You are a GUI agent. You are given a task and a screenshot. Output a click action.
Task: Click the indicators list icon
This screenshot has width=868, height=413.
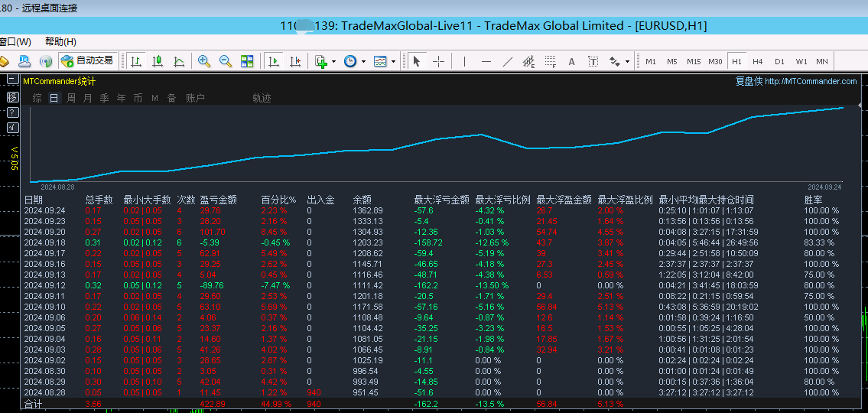(x=321, y=61)
